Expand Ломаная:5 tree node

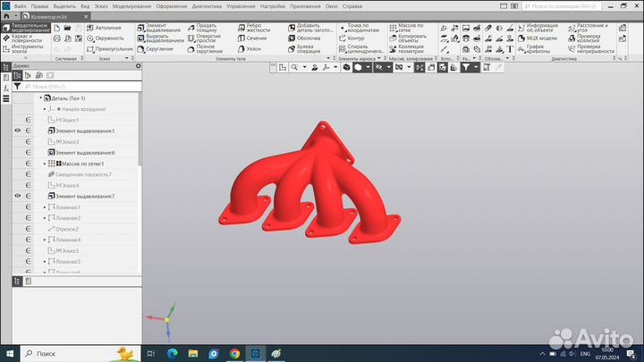pos(45,261)
